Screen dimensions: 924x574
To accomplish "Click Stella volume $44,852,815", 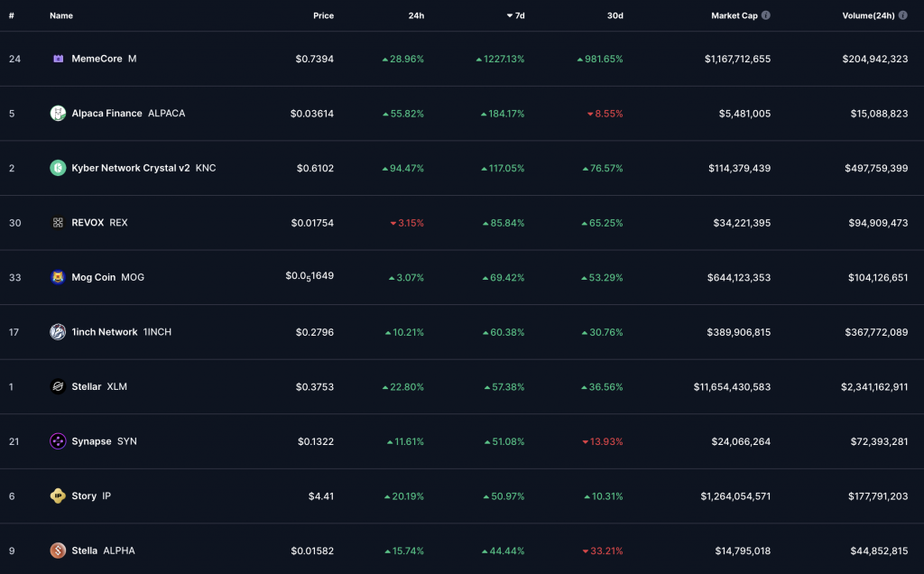I will (x=879, y=551).
